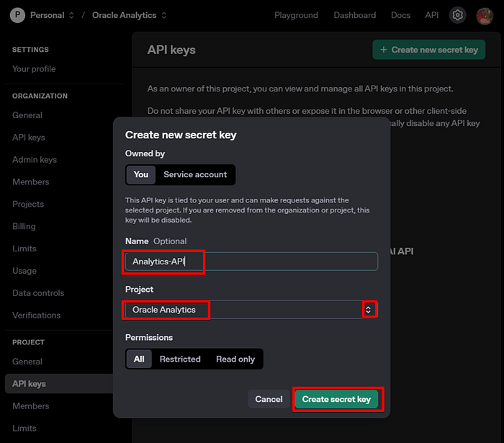Open API reference in top navigation
The width and height of the screenshot is (504, 443).
click(432, 15)
